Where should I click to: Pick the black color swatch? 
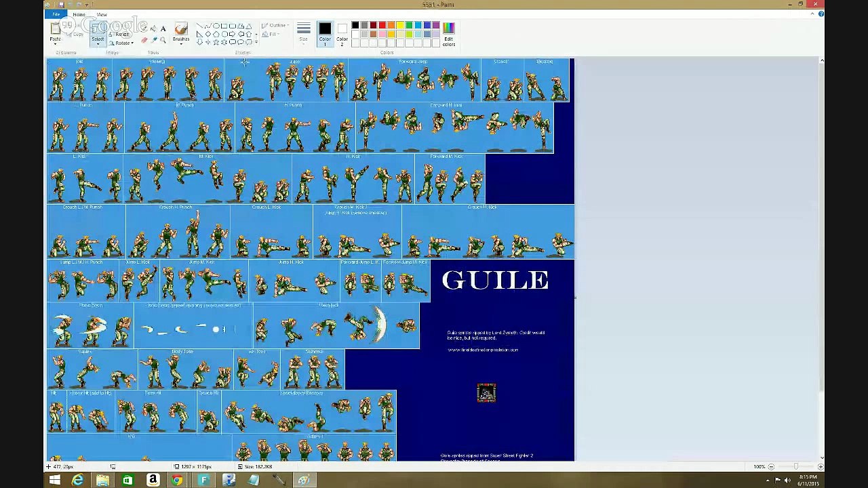pyautogui.click(x=355, y=25)
